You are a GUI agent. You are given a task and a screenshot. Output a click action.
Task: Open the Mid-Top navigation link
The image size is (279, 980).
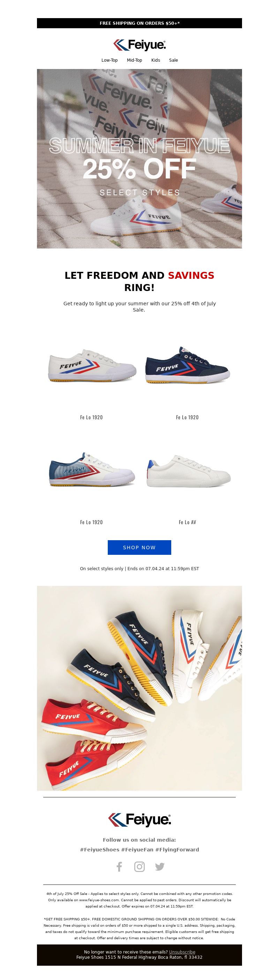(134, 60)
